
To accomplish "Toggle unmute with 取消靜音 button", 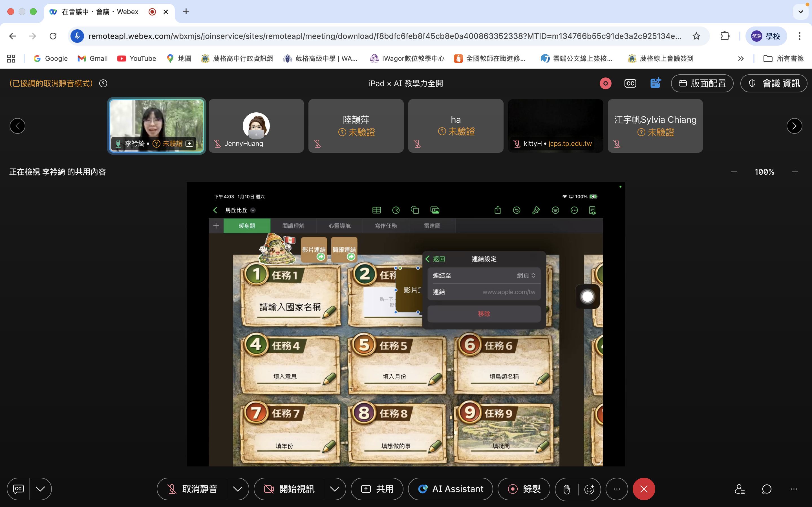I will [x=192, y=489].
